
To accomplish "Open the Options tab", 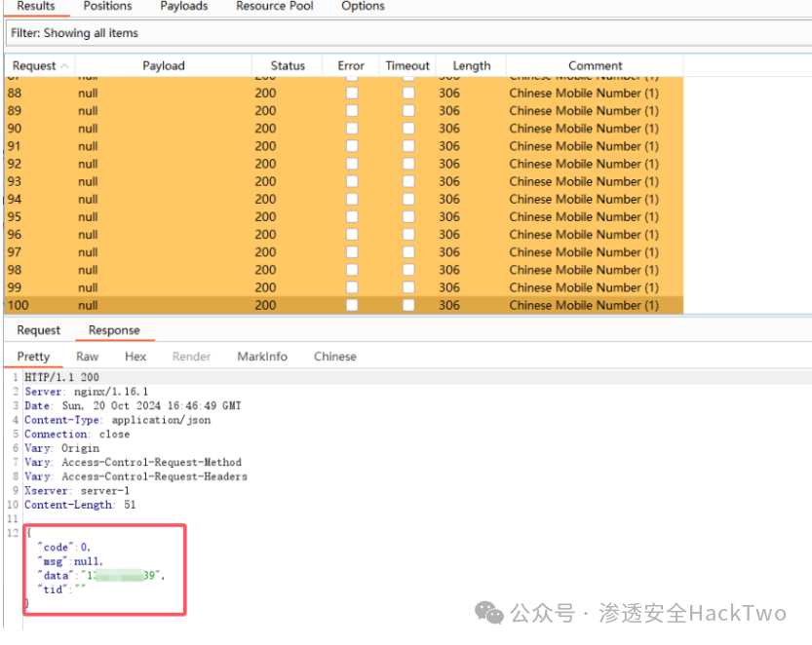I will (x=363, y=6).
